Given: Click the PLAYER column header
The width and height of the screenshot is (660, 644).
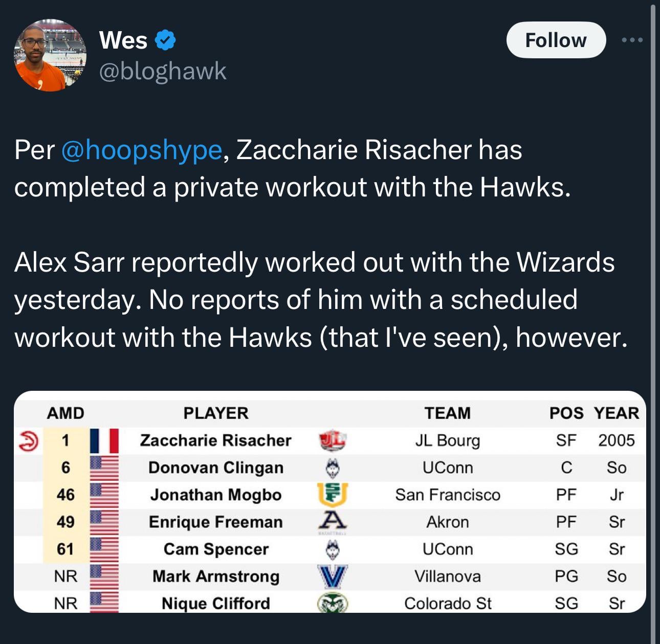Looking at the screenshot, I should click(215, 413).
